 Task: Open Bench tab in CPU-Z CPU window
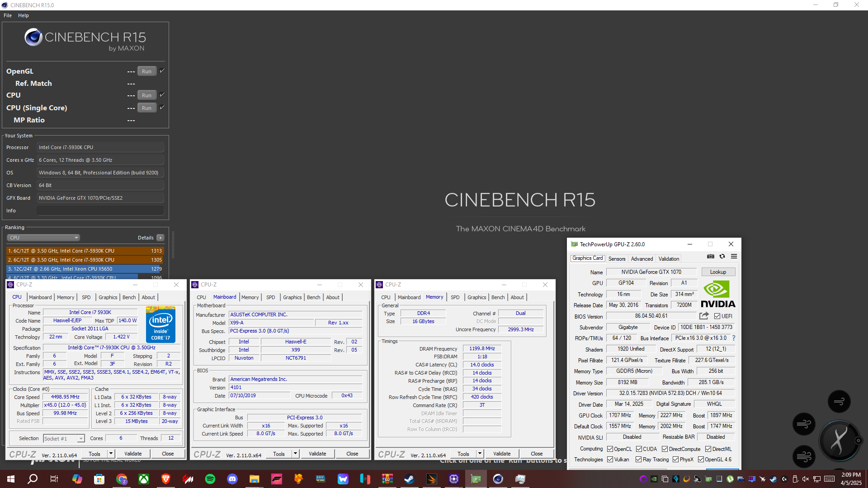coord(129,297)
